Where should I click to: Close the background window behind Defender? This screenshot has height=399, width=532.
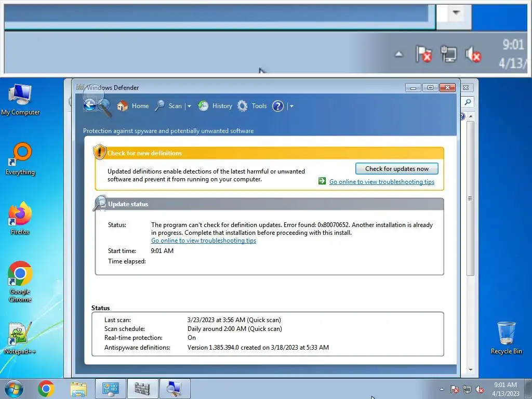pyautogui.click(x=466, y=87)
